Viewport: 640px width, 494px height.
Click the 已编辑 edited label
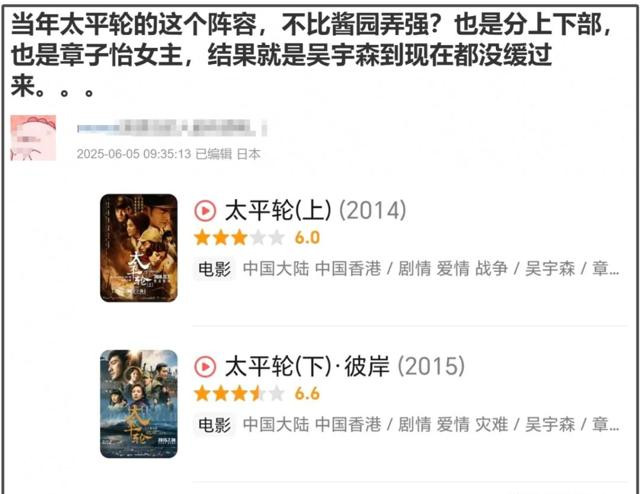tap(213, 154)
